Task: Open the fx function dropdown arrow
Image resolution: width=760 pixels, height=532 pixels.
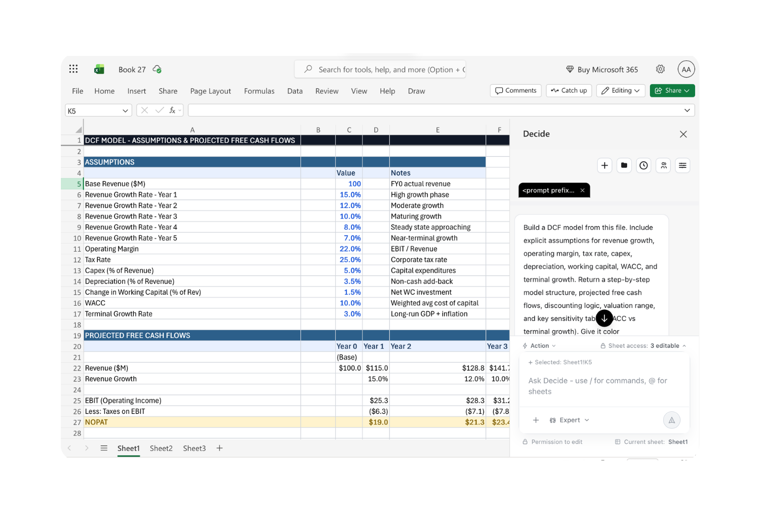Action: tap(180, 111)
